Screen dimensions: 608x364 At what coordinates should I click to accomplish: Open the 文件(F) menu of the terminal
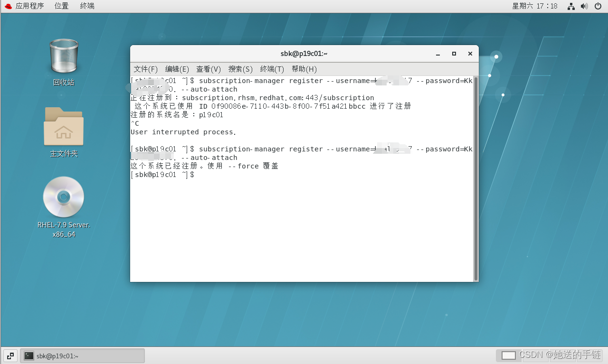(145, 69)
